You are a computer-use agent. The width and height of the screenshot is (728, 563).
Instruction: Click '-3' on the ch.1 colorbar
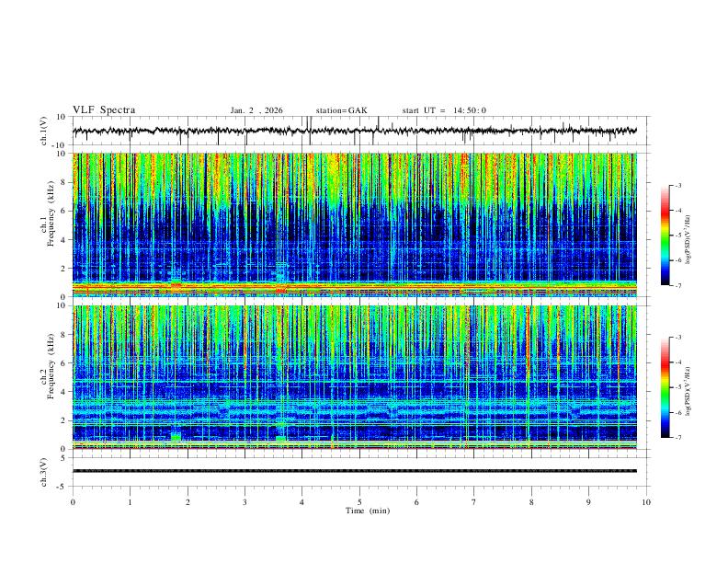(x=678, y=185)
